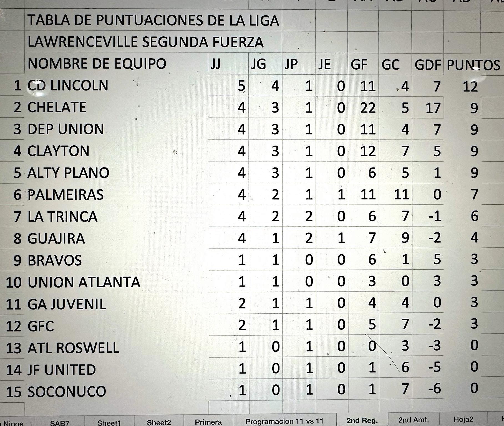Viewport: 504px width, 426px height.
Task: Open the Sheet1 tab
Action: click(x=109, y=422)
